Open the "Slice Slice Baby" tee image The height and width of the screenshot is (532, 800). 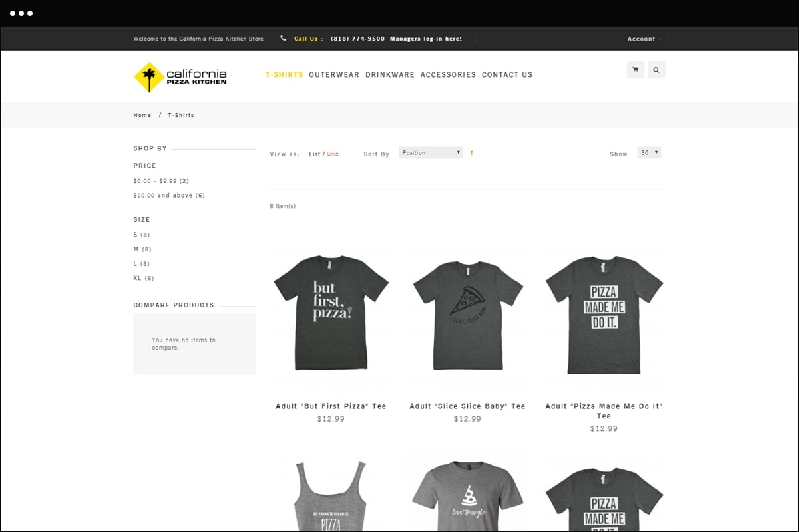coord(467,313)
